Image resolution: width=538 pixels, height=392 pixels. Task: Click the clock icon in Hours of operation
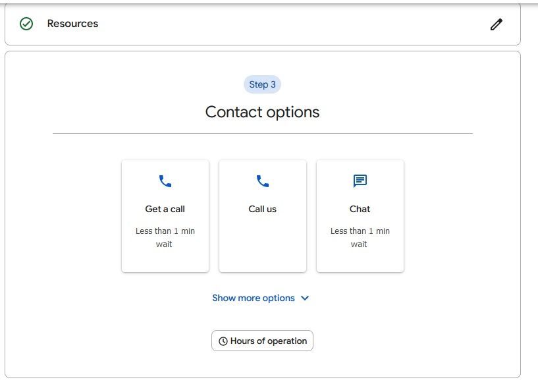pos(223,341)
